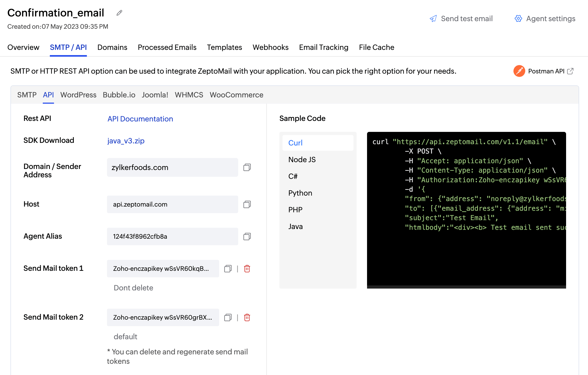The height and width of the screenshot is (375, 588).
Task: Open the WHMCS sub-tab
Action: [x=189, y=95]
